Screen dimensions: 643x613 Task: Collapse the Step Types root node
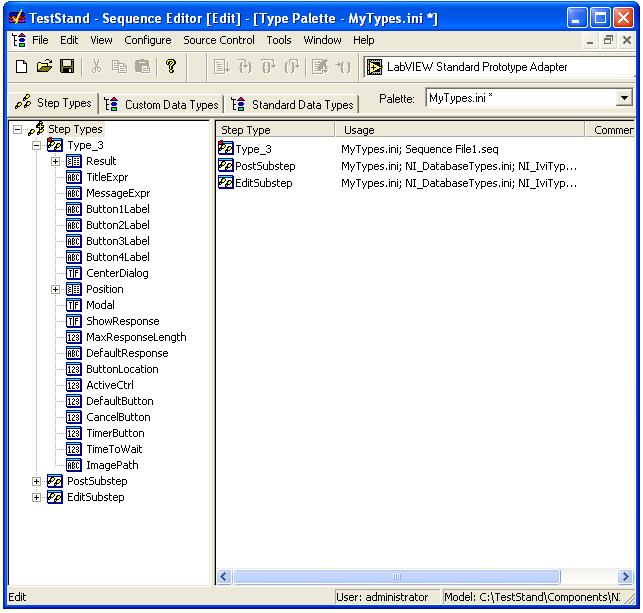tap(17, 130)
